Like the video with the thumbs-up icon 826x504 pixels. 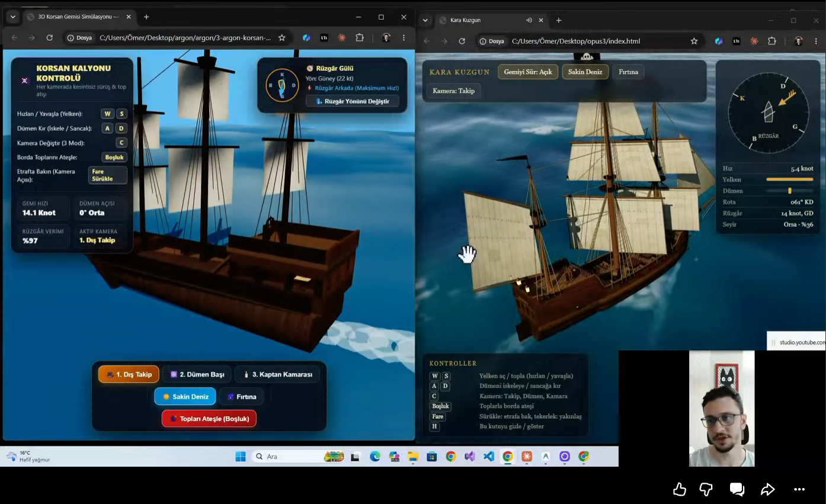680,489
